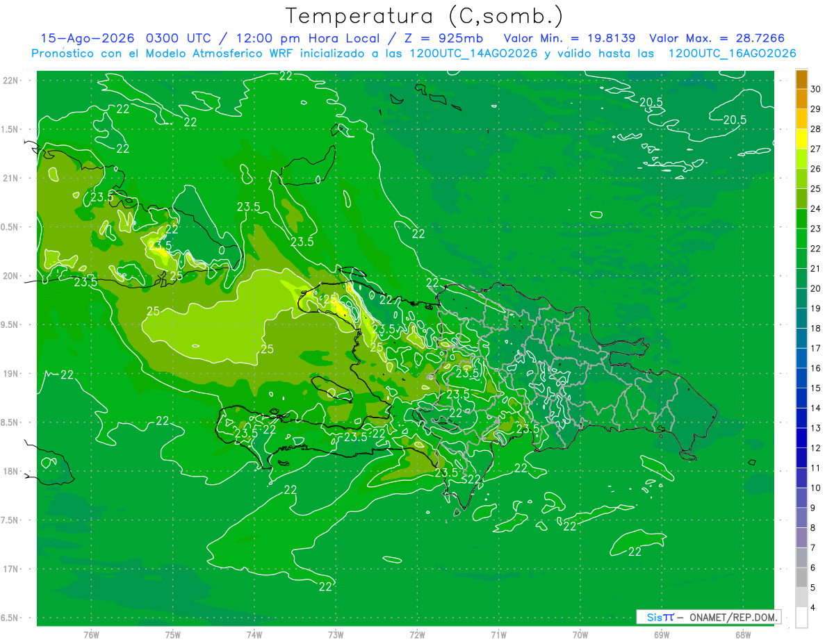Click the '18N' latitude axis label

click(x=9, y=471)
